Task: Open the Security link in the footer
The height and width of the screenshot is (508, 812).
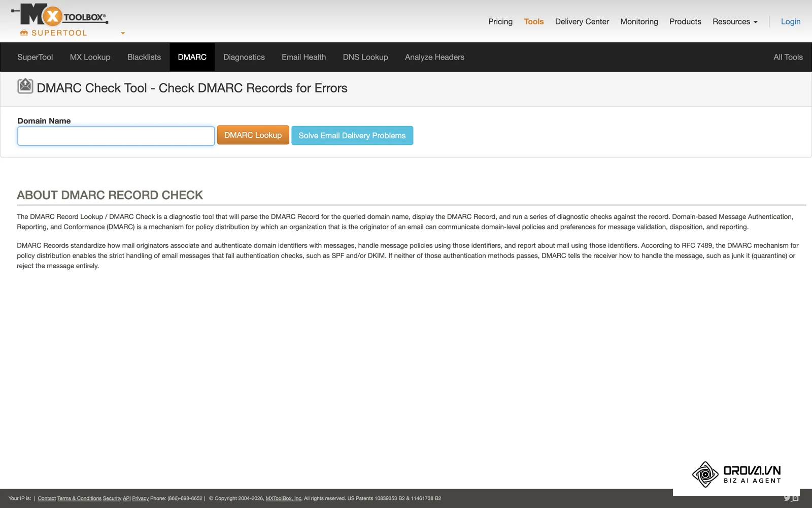Action: tap(112, 498)
